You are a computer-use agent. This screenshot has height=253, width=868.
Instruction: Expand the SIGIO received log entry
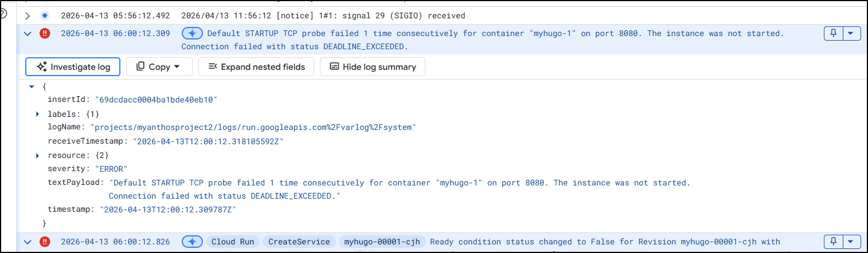[27, 15]
